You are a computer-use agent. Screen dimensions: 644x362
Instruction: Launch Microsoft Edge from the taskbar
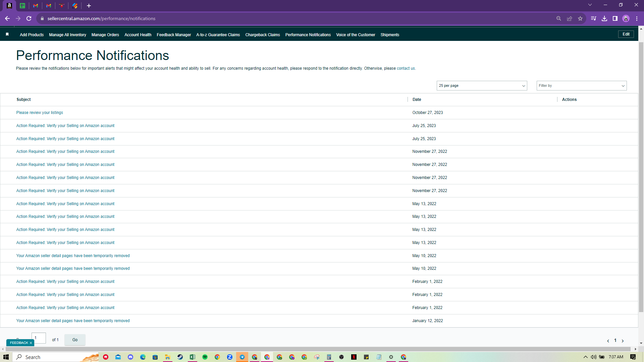(x=143, y=357)
